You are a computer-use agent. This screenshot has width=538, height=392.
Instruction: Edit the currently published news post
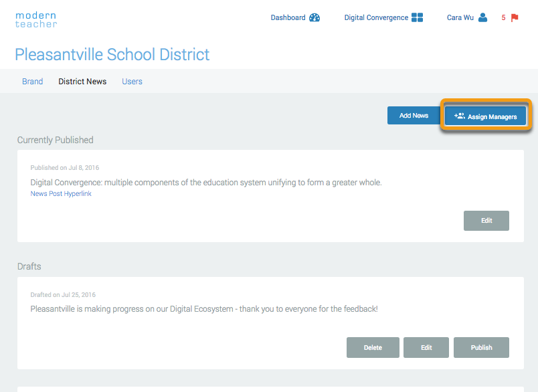pos(486,221)
